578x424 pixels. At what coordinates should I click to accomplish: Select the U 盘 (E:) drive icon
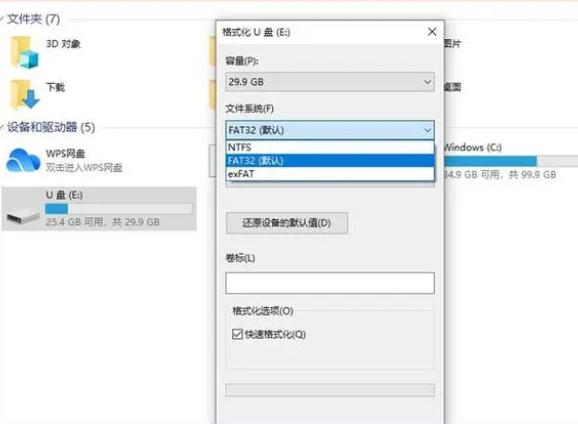[23, 216]
